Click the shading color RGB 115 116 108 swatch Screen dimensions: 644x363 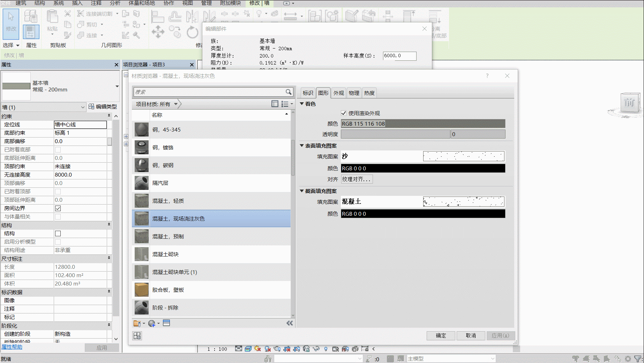(423, 124)
